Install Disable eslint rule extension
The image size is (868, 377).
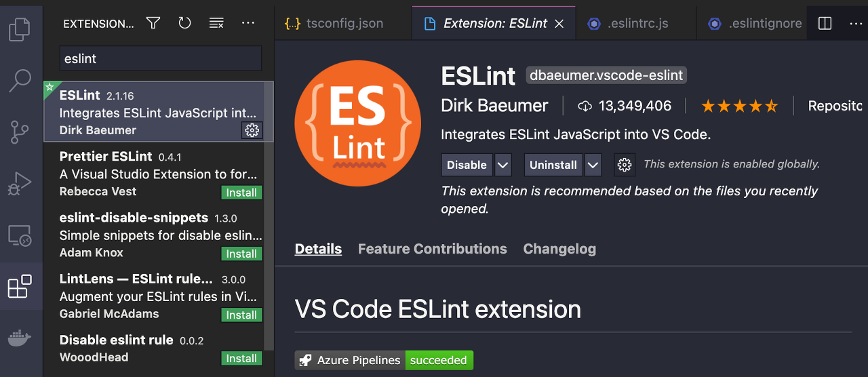point(241,358)
